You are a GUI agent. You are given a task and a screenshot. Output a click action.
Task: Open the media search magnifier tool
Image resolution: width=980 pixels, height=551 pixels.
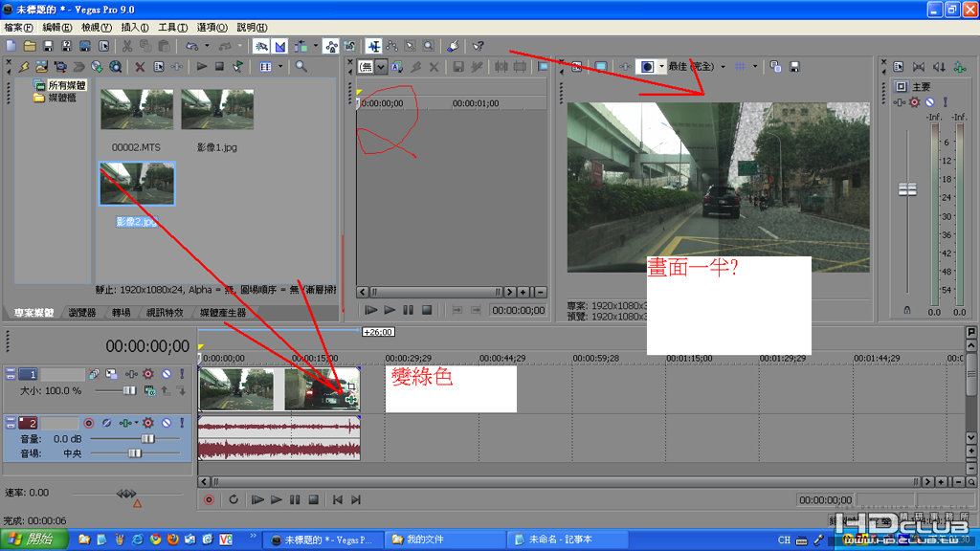[x=301, y=67]
